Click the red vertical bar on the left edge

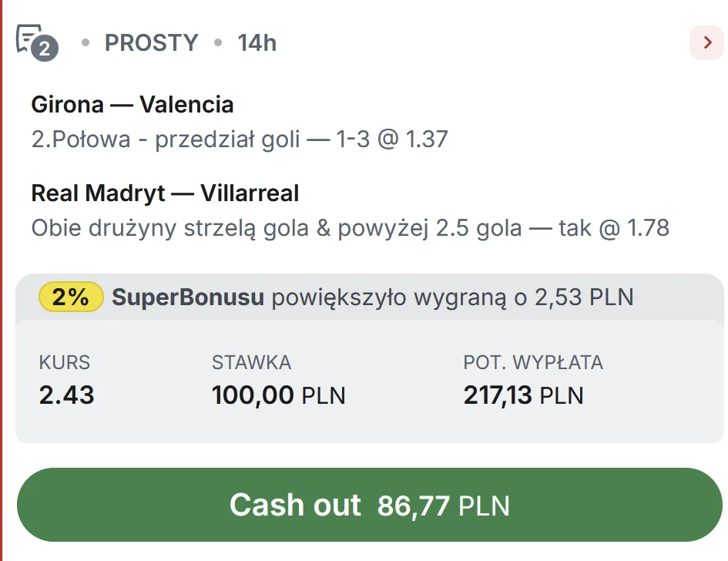click(2, 280)
